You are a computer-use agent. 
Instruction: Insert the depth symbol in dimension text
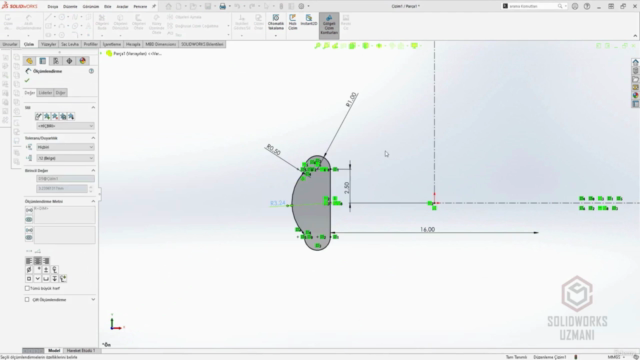click(55, 279)
